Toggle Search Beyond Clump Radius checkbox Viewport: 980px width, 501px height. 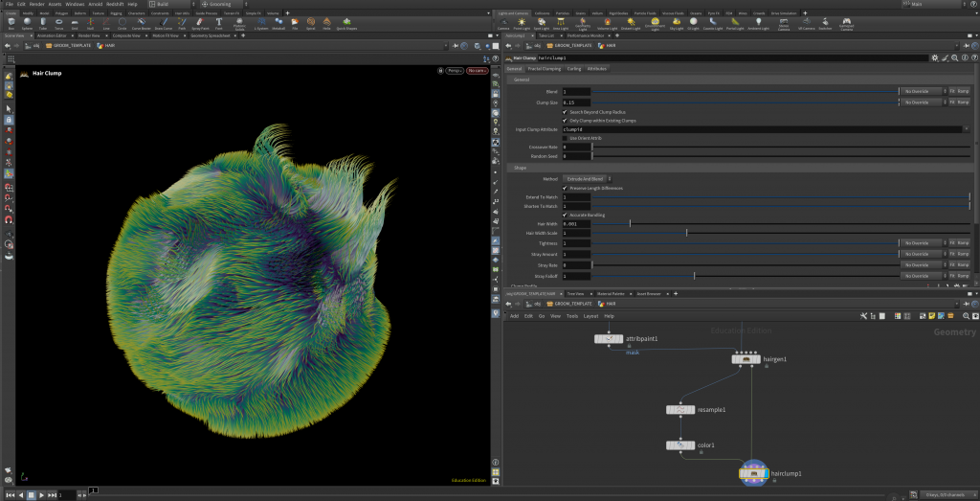(x=565, y=112)
